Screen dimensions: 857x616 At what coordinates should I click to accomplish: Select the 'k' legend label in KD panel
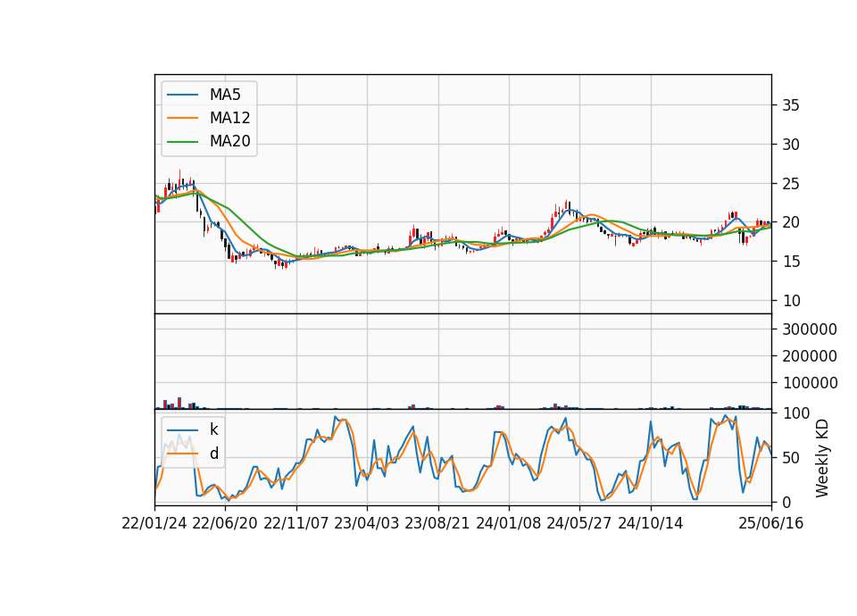pyautogui.click(x=213, y=429)
